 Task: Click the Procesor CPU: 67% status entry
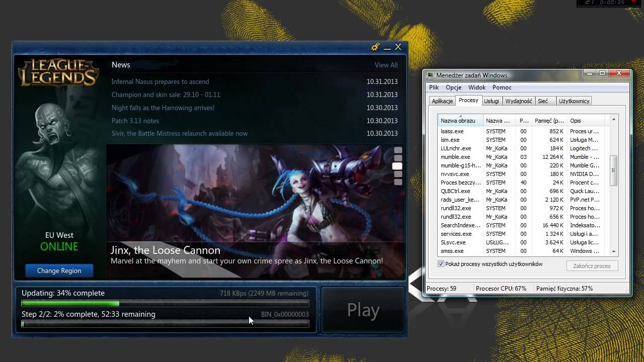click(501, 289)
